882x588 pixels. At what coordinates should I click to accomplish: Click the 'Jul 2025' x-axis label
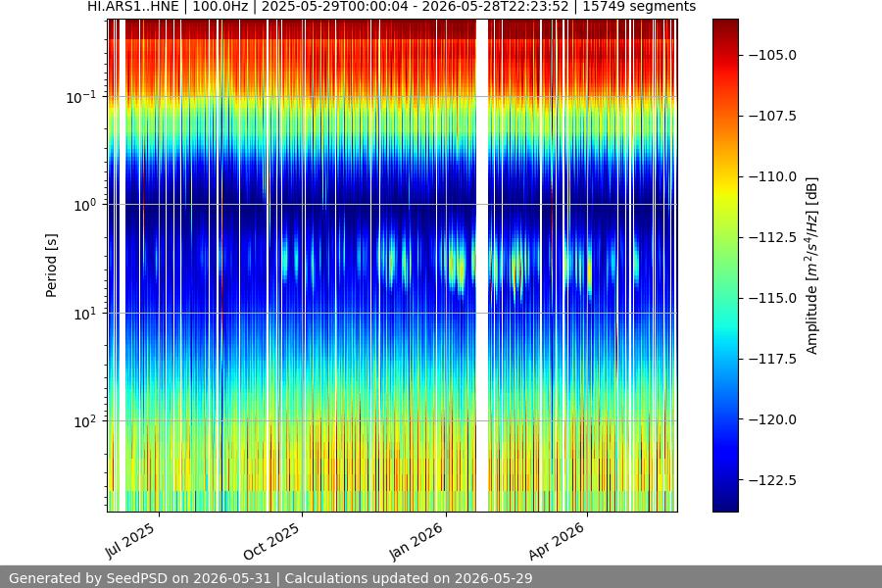point(130,540)
